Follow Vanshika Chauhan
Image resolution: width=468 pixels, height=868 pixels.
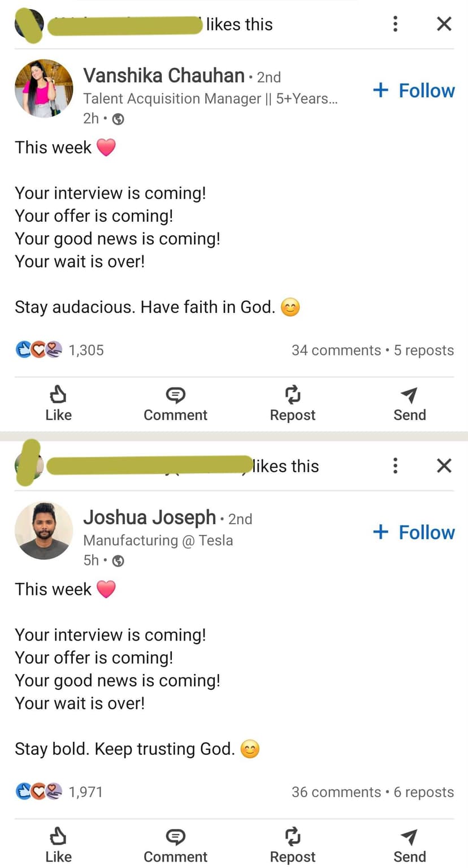[x=414, y=90]
